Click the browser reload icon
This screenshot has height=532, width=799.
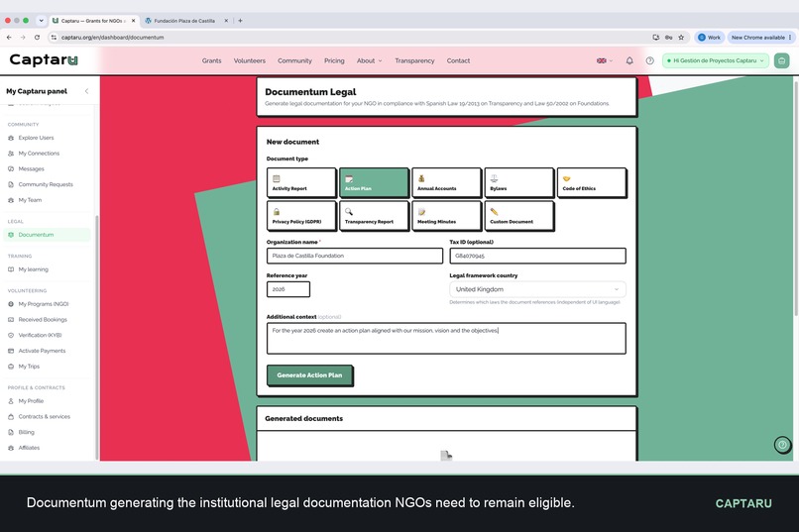[x=37, y=38]
